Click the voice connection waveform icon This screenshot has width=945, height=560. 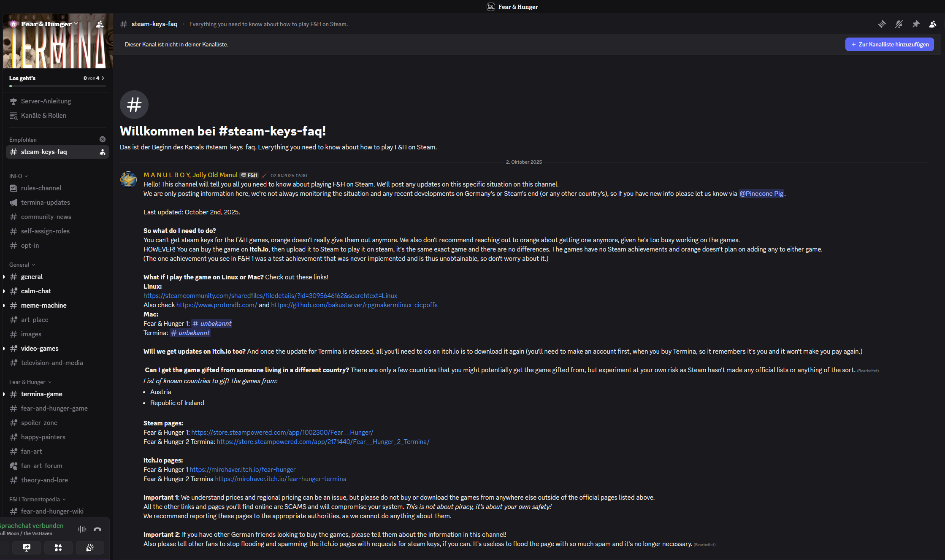82,529
